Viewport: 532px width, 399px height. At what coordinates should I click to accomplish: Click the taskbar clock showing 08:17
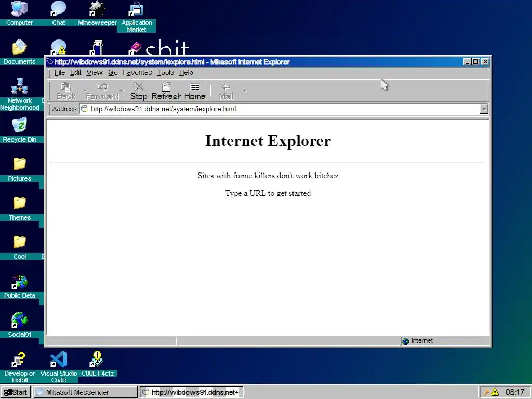point(515,392)
